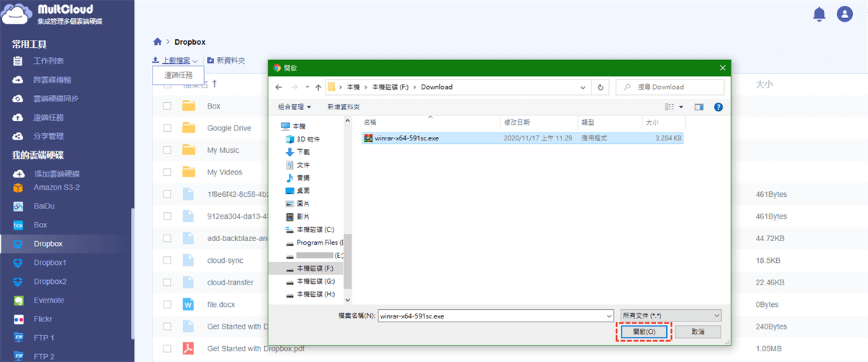Sort by 大小 column in file dialog
The image size is (868, 362).
point(662,122)
